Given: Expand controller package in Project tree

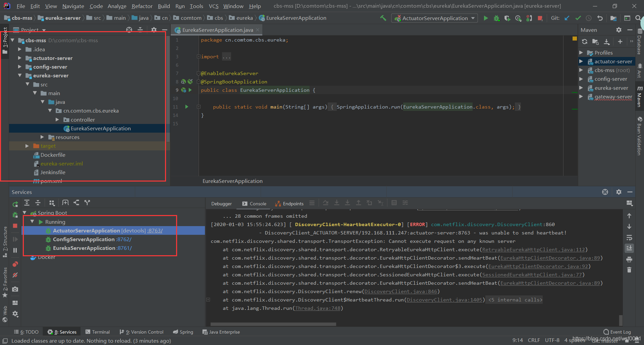Looking at the screenshot, I should pos(57,120).
